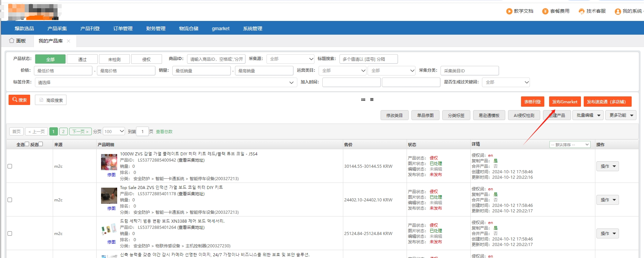Viewport: 644px width, 258px height.
Task: Click 查看总数 link
Action: pos(164,131)
